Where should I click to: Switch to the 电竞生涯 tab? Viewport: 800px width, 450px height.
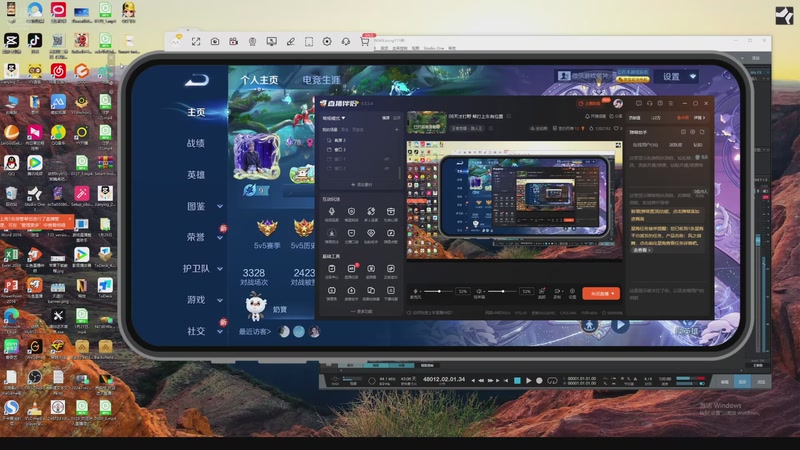coord(321,80)
